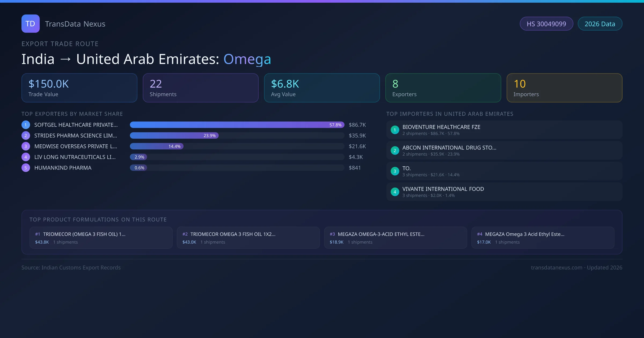The image size is (644, 338).
Task: Click rank 4 badge beside Liv Long Nutraceuticals
Action: [26, 157]
